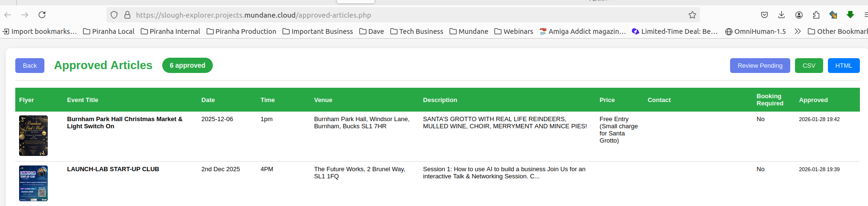This screenshot has height=206, width=868.
Task: Click the bookmark star in the address bar
Action: coord(692,15)
